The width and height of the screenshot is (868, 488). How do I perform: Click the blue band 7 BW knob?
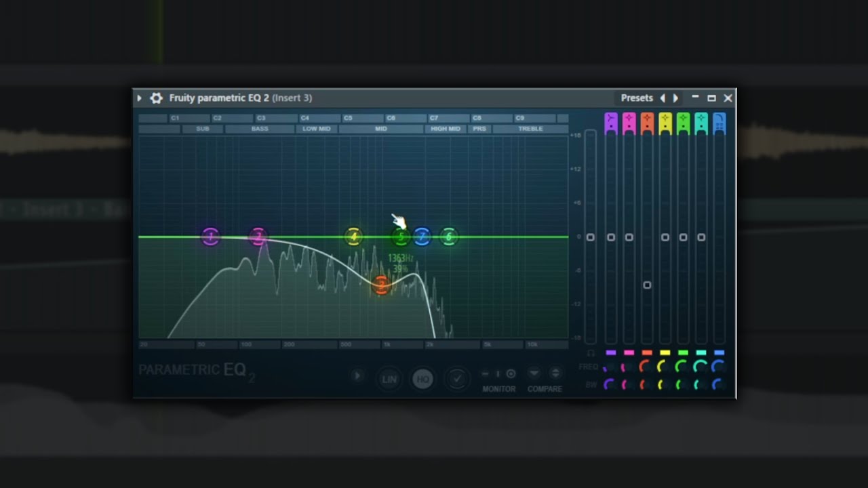(717, 384)
